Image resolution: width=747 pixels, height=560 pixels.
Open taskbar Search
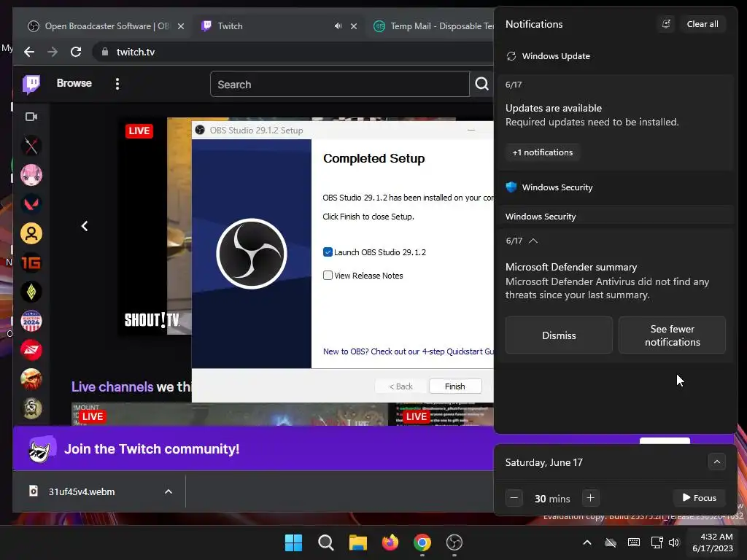(326, 542)
